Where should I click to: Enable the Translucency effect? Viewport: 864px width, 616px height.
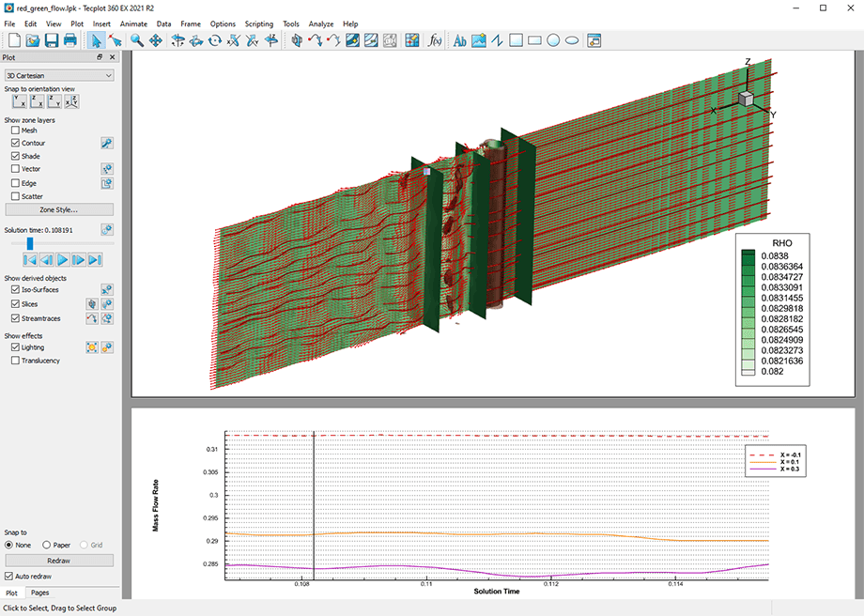click(x=14, y=360)
